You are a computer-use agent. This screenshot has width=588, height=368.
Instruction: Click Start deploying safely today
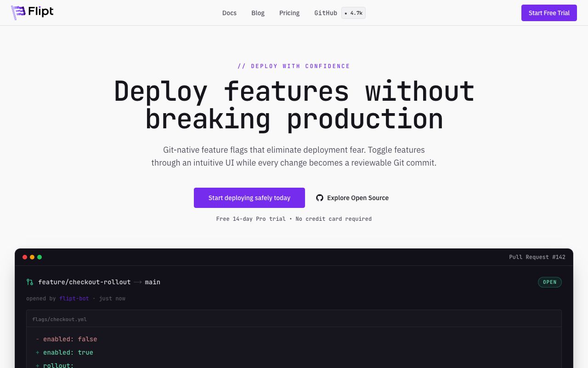pos(249,198)
